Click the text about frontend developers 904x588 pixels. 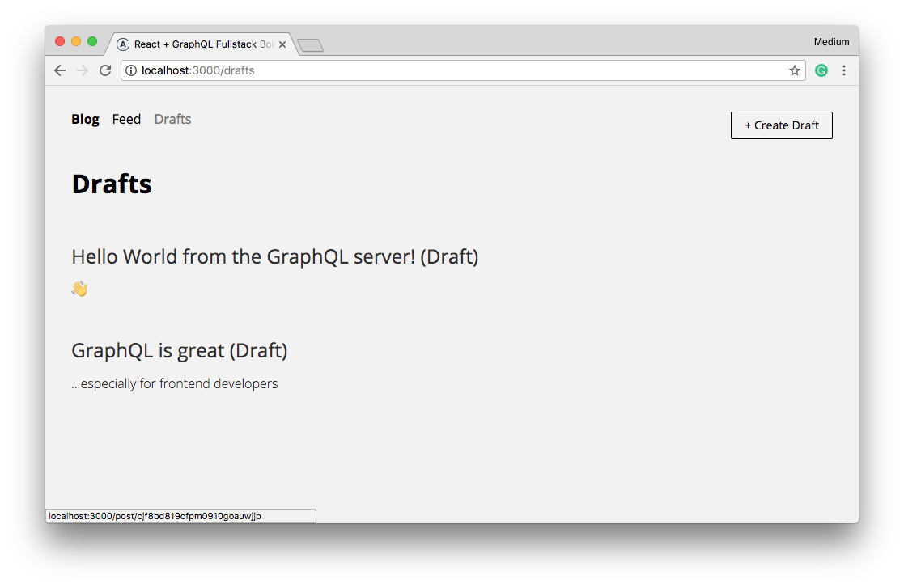pyautogui.click(x=174, y=383)
